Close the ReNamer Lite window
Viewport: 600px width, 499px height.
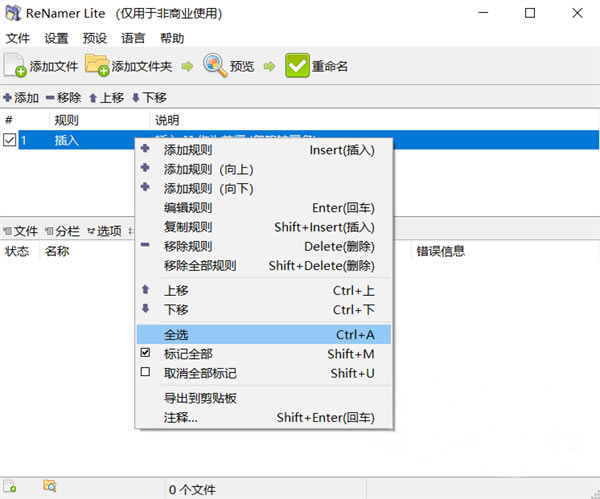pyautogui.click(x=577, y=13)
